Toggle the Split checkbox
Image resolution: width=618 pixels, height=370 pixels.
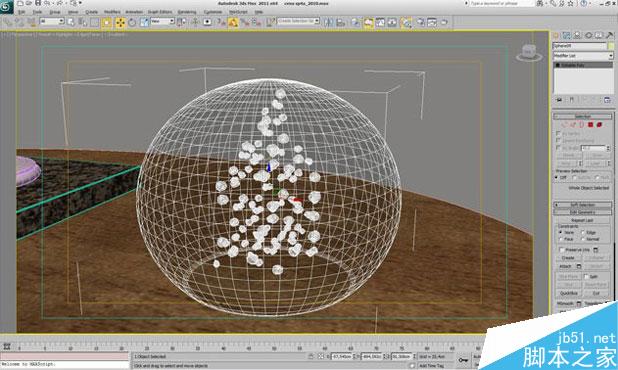586,277
